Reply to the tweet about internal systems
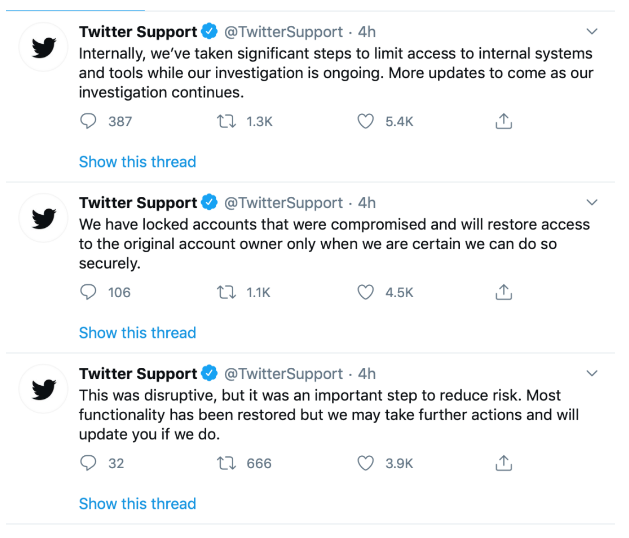Viewport: 629px width, 538px height. (88, 121)
